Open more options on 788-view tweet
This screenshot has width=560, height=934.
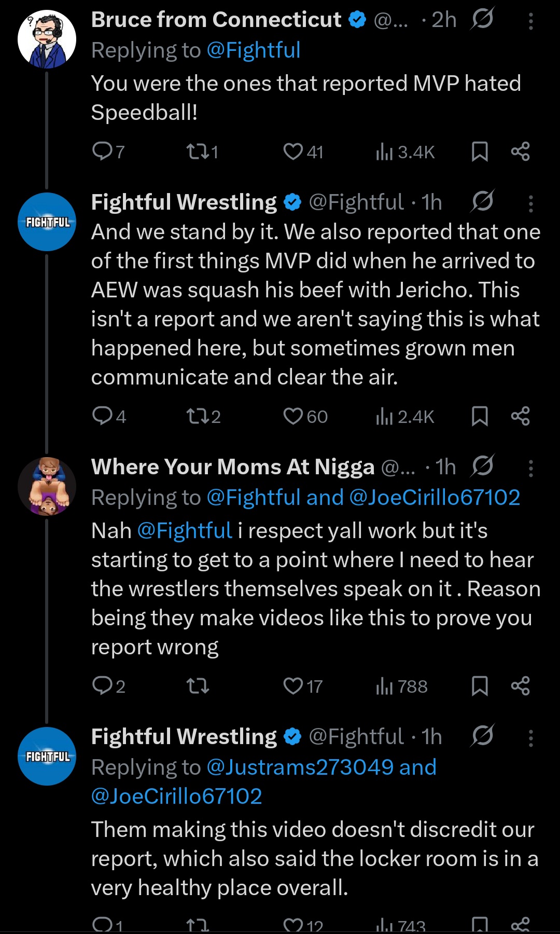tap(530, 468)
